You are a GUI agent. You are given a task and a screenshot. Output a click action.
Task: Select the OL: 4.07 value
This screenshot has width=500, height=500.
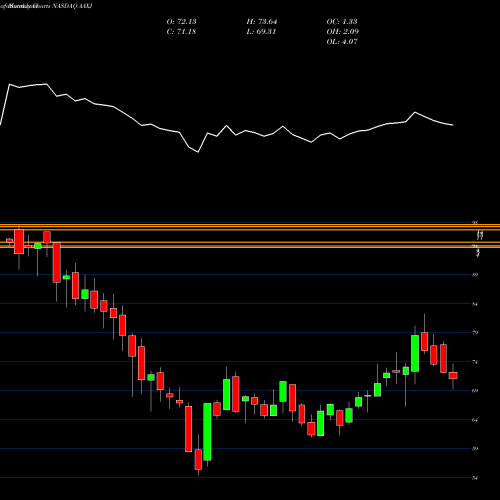click(x=342, y=42)
